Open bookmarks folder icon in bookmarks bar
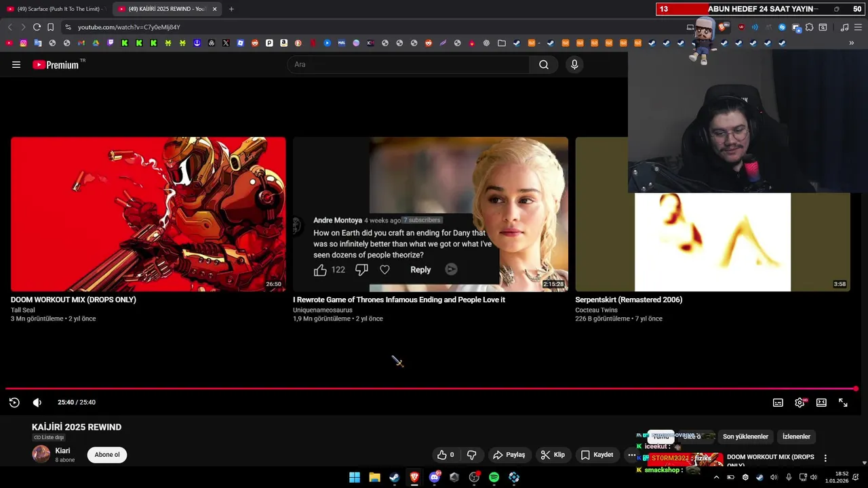Image resolution: width=868 pixels, height=488 pixels. click(x=501, y=43)
